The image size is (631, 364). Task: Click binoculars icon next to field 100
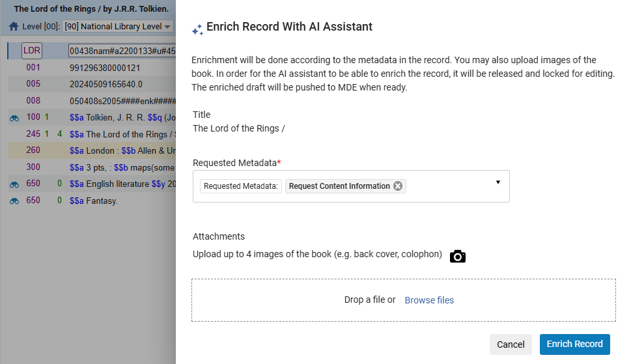tap(14, 119)
